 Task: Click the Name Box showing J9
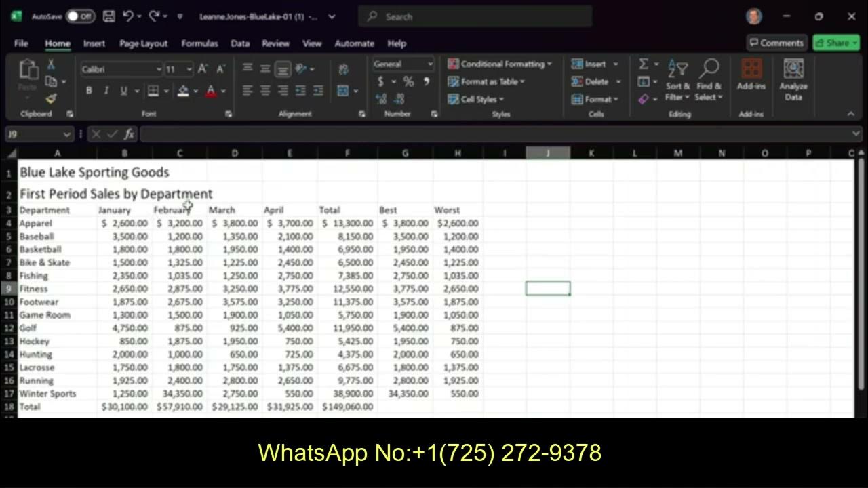tap(39, 134)
